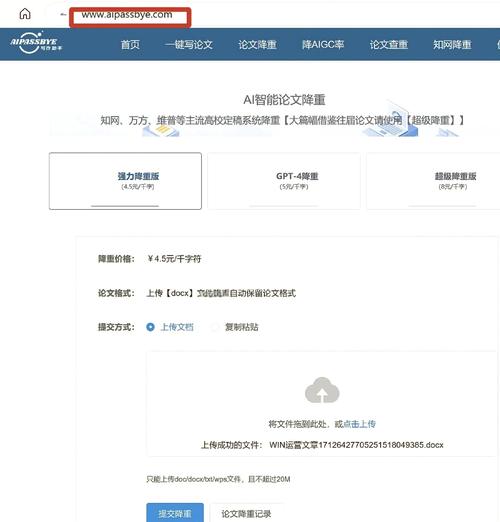The height and width of the screenshot is (522, 500).
Task: Click the uploaded file name WIN运营文章...docx
Action: [356, 445]
